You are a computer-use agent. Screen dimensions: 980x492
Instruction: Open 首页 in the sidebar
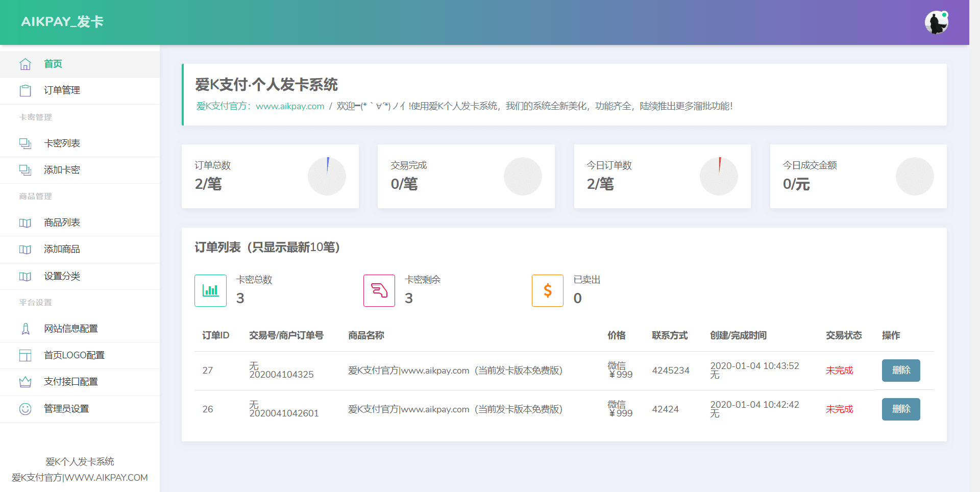(80, 64)
